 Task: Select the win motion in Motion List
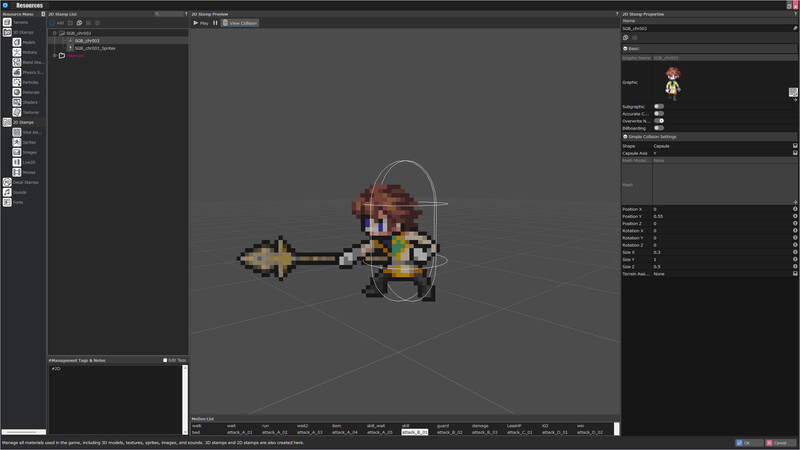tap(580, 426)
